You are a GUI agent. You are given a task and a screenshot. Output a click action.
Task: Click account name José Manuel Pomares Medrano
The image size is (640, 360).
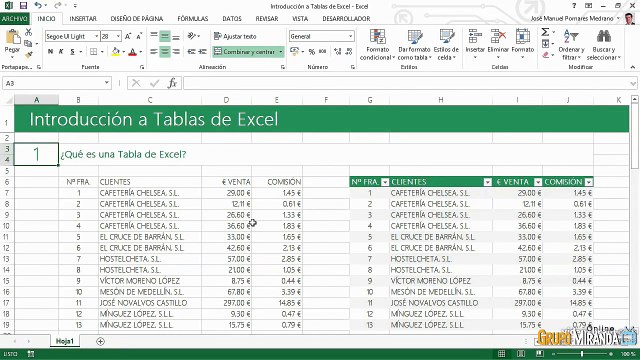[x=572, y=19]
